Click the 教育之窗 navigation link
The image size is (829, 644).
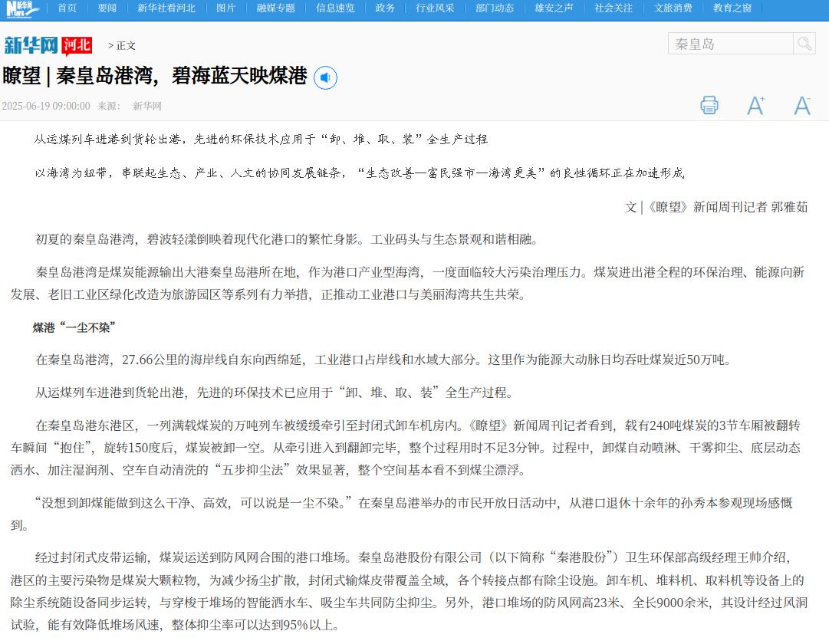point(732,8)
